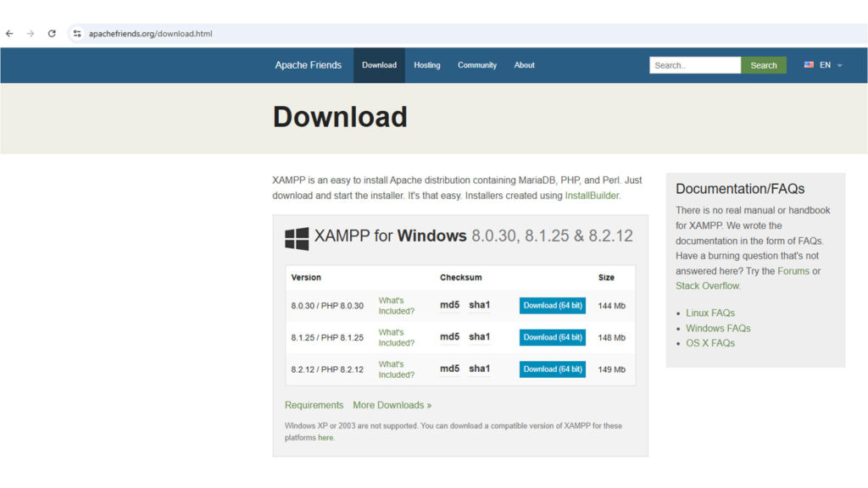Expand More Downloads section
This screenshot has width=868, height=488.
(x=392, y=405)
